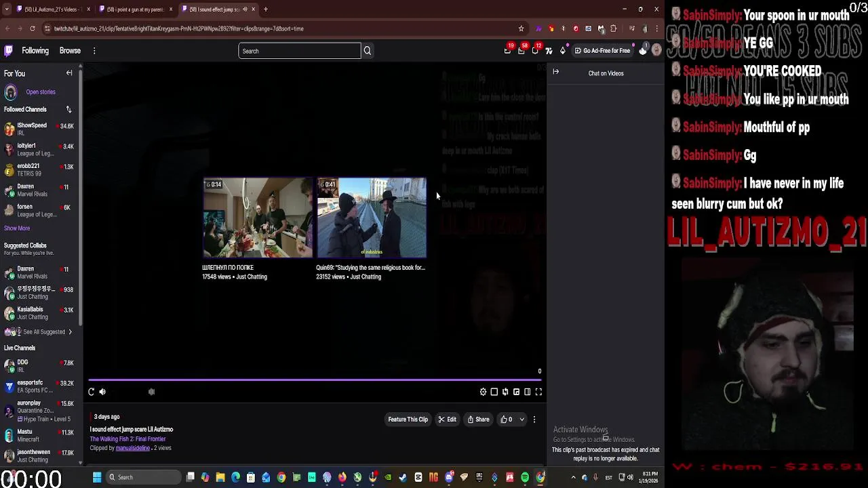Expand See All Suggested collabs
The width and height of the screenshot is (868, 488).
(x=39, y=332)
